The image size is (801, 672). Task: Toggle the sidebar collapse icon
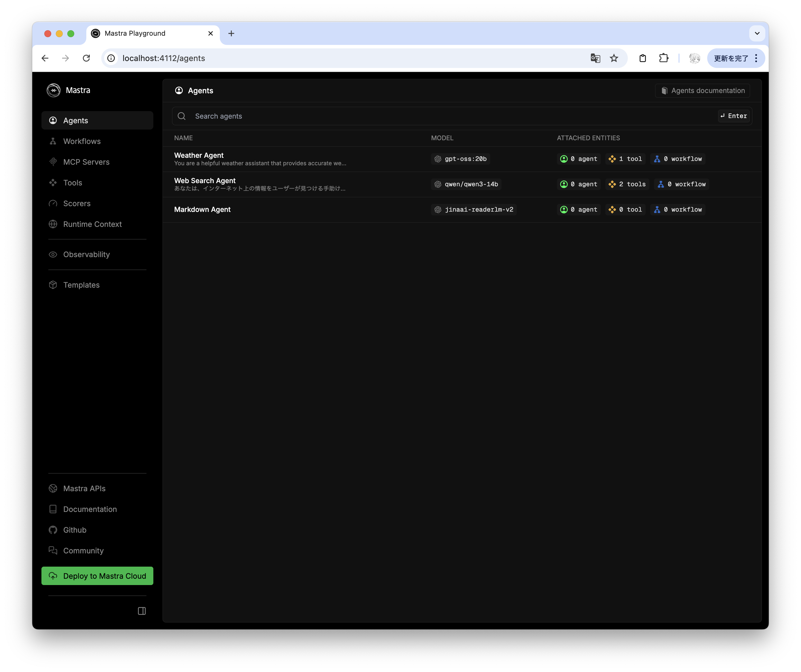142,611
